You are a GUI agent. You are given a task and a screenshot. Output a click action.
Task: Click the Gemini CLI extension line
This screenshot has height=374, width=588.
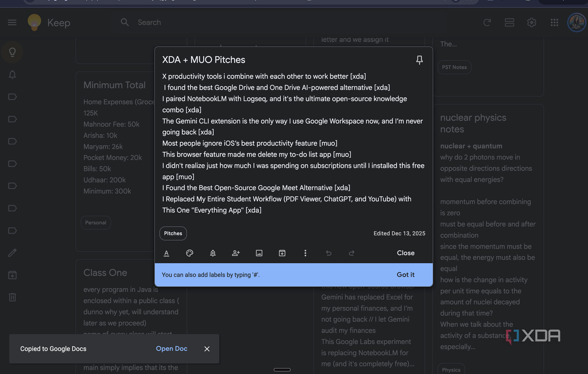pyautogui.click(x=293, y=126)
